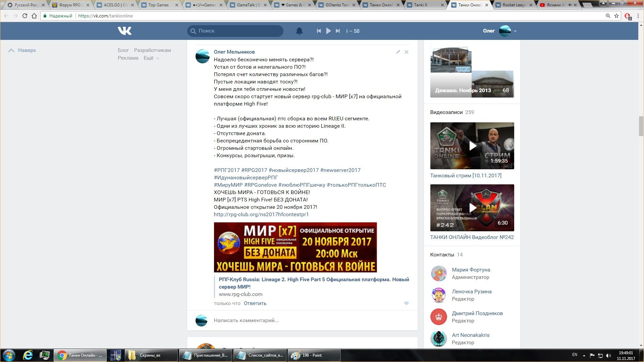644x362 pixels.
Task: Skip to previous track in header player
Action: tap(319, 31)
